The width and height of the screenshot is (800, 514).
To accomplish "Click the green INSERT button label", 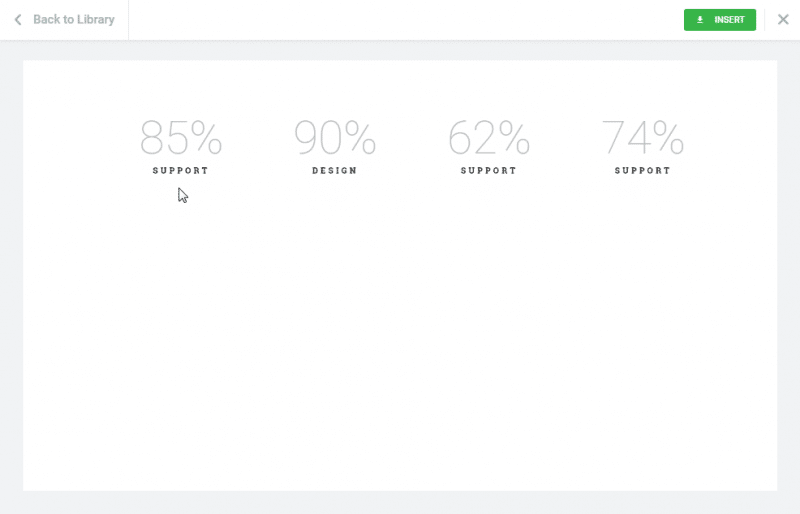I will 729,20.
